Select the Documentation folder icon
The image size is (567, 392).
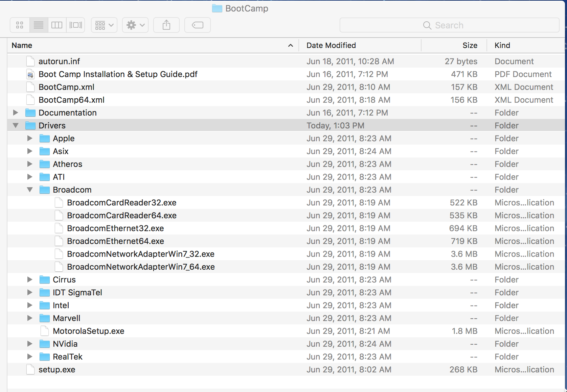(x=30, y=113)
